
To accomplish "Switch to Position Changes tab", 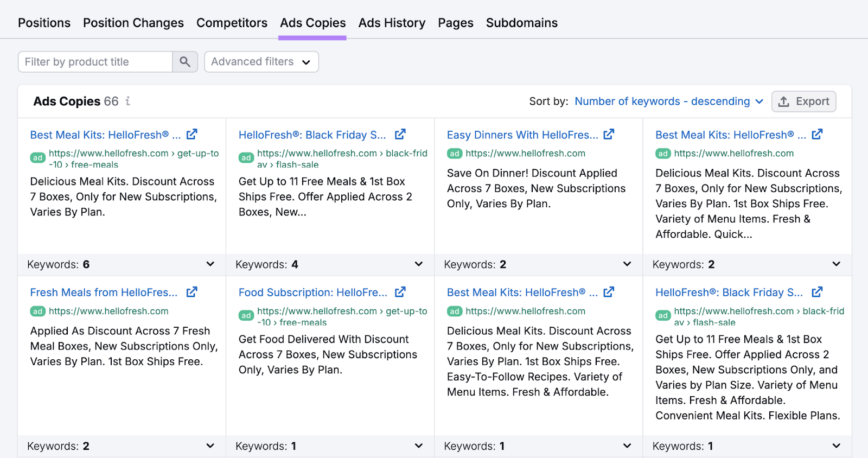I will coord(133,23).
